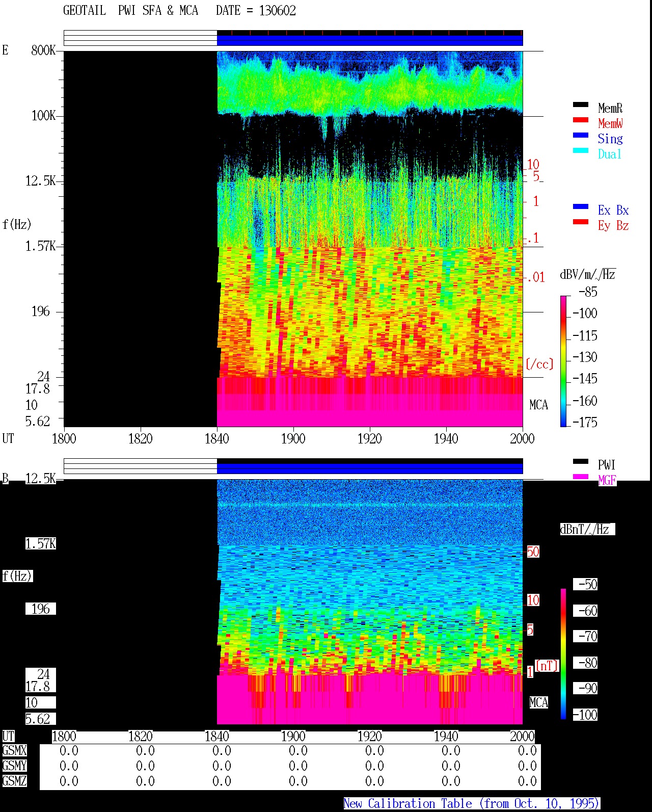Click the New Calibration Table link
Image resolution: width=652 pixels, height=812 pixels.
[x=472, y=804]
